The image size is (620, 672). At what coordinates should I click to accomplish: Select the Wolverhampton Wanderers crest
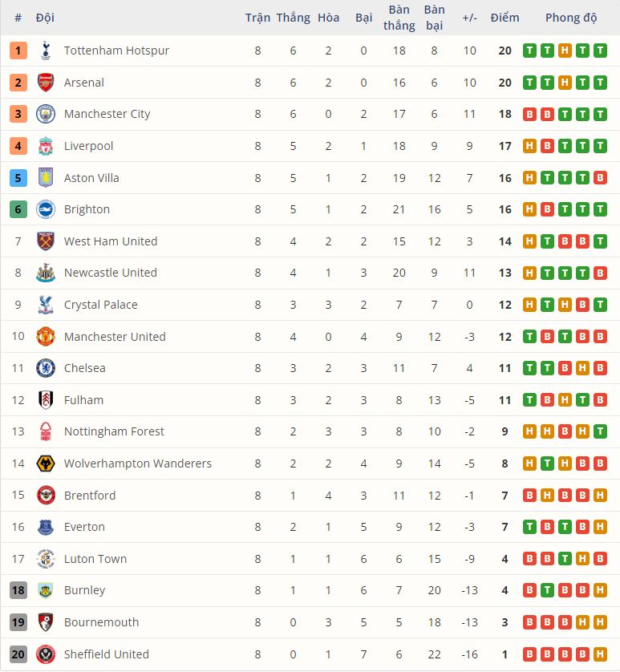pyautogui.click(x=44, y=464)
